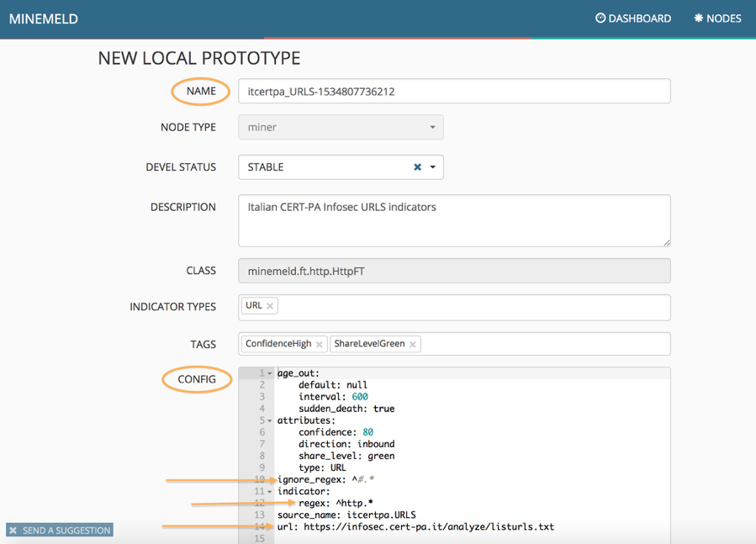
Task: Click the Name input field
Action: click(454, 92)
